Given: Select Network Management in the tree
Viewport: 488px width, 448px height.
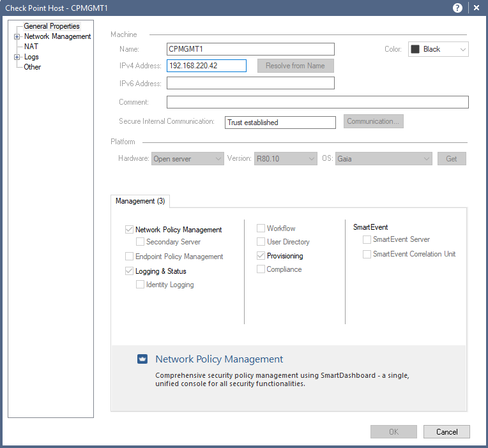Looking at the screenshot, I should coord(57,36).
